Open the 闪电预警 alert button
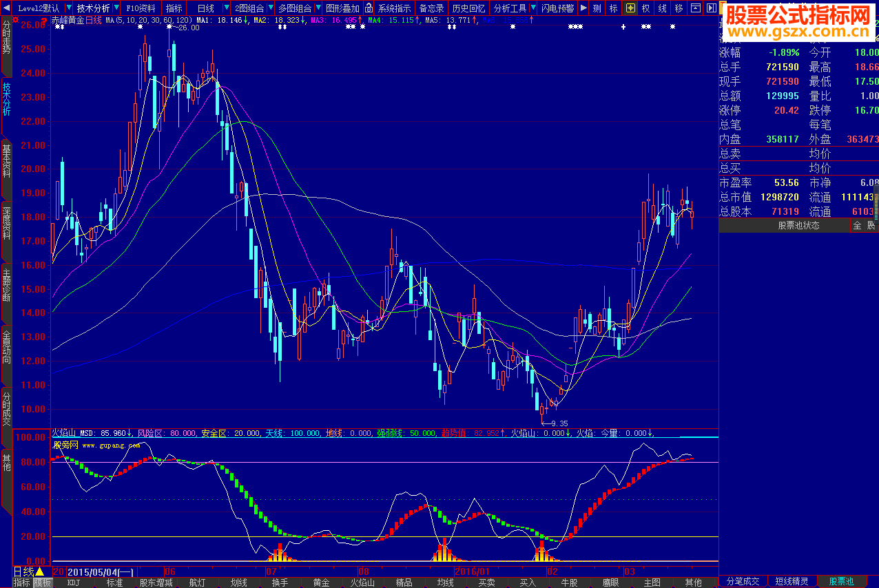Image resolution: width=879 pixels, height=588 pixels. point(558,8)
